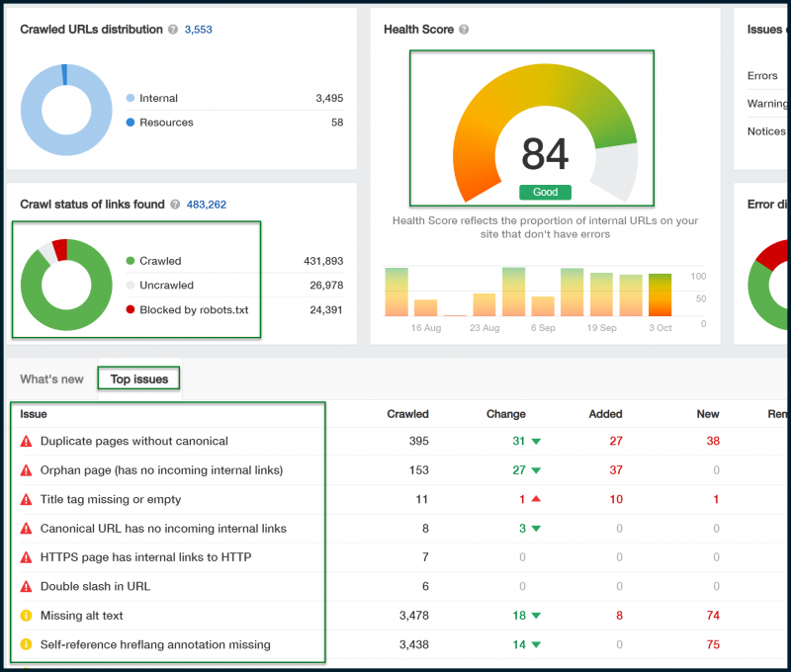The height and width of the screenshot is (672, 791).
Task: Open the 483,262 links found link
Action: coord(207,205)
